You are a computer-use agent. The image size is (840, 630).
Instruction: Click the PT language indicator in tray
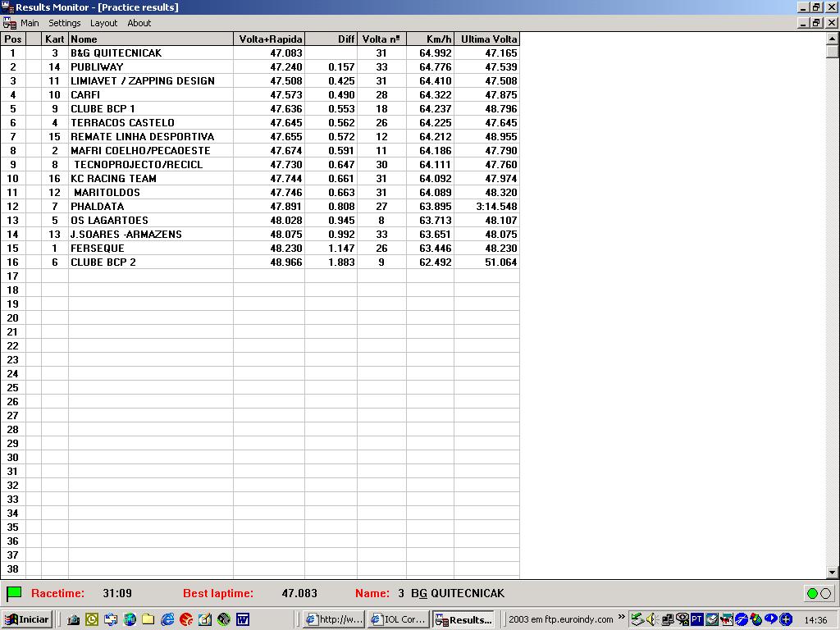(x=696, y=619)
